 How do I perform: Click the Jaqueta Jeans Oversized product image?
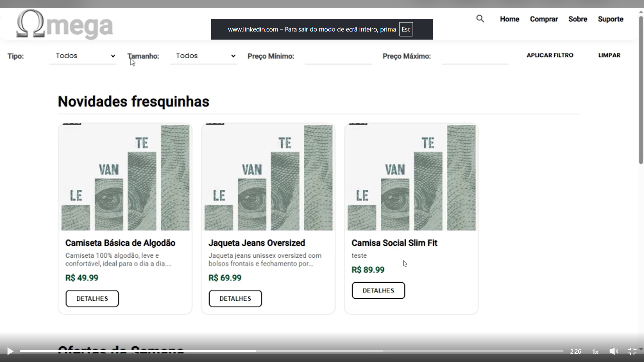pos(268,178)
